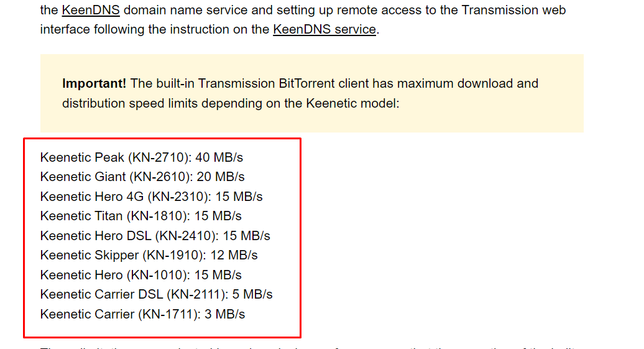Click the Keenetic Carrier (KN-1711) entry
This screenshot has width=644, height=349.
coord(142,314)
